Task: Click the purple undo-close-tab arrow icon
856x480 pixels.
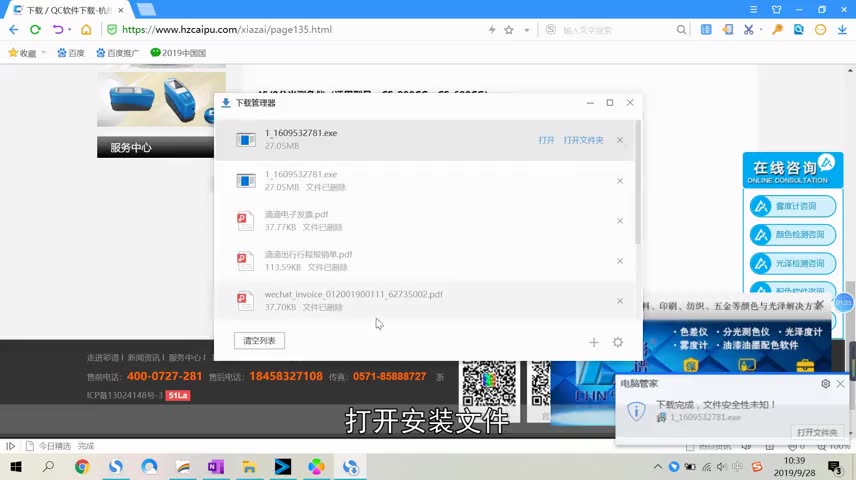Action: click(x=57, y=29)
